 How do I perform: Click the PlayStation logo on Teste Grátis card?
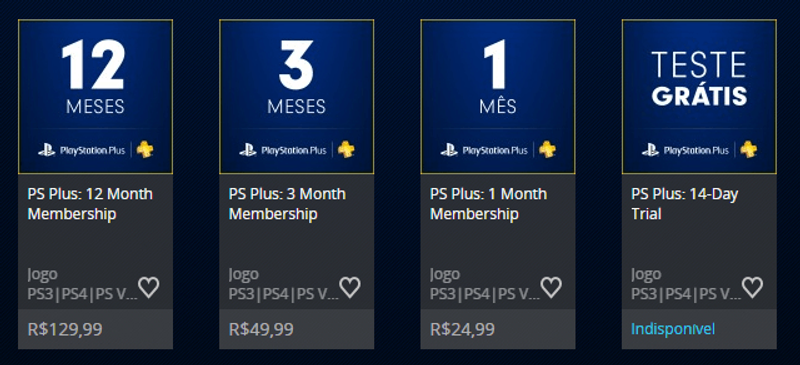click(651, 150)
